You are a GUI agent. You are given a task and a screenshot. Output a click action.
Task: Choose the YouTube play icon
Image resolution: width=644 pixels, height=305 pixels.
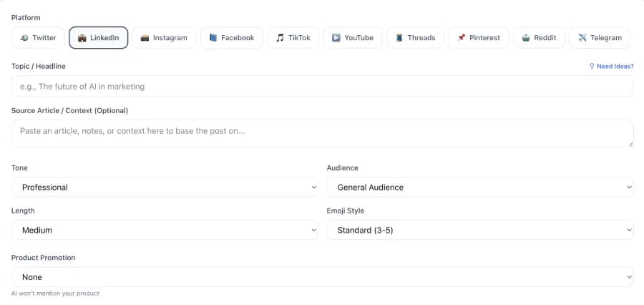click(x=336, y=38)
